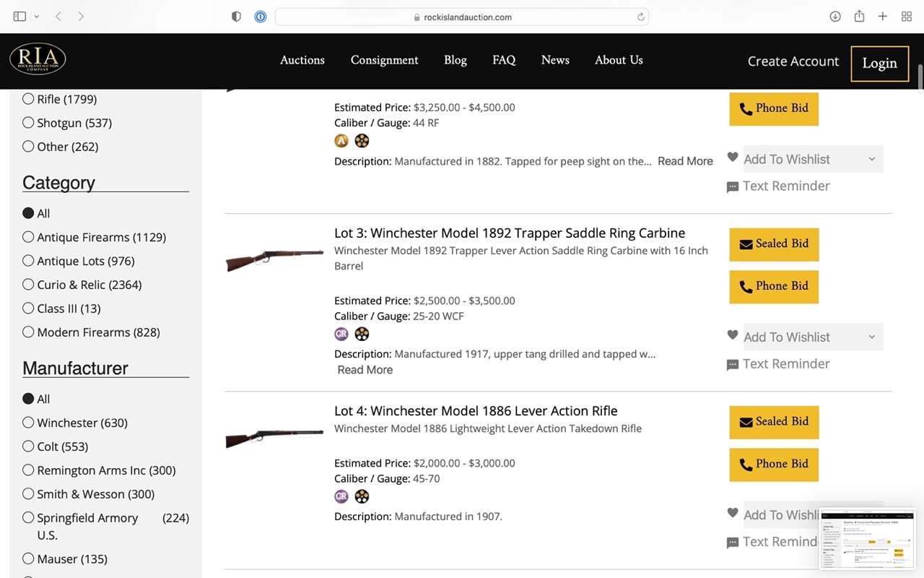Viewport: 924px width, 578px height.
Task: Show the Safari tab overview grid
Action: click(x=907, y=17)
